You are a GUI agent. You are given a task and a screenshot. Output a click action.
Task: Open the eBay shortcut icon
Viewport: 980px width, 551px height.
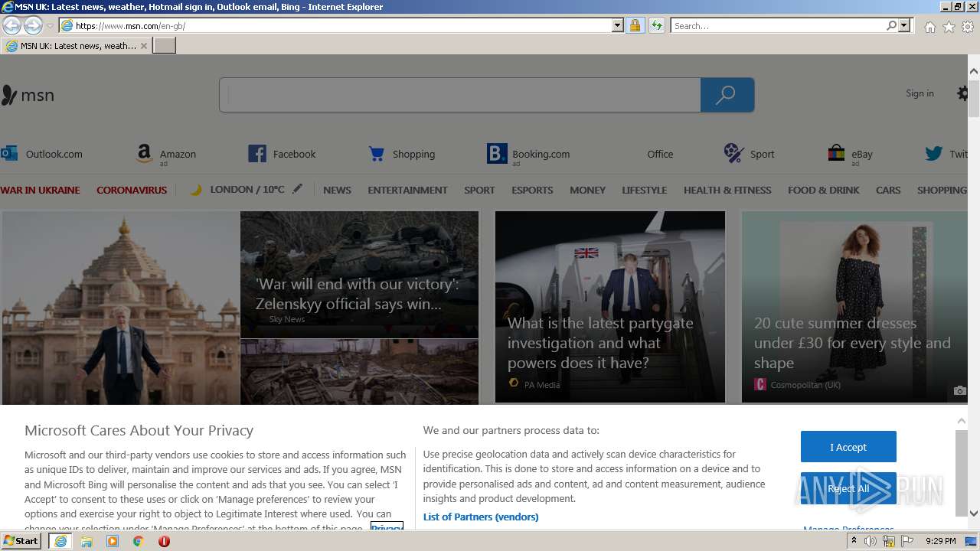836,154
